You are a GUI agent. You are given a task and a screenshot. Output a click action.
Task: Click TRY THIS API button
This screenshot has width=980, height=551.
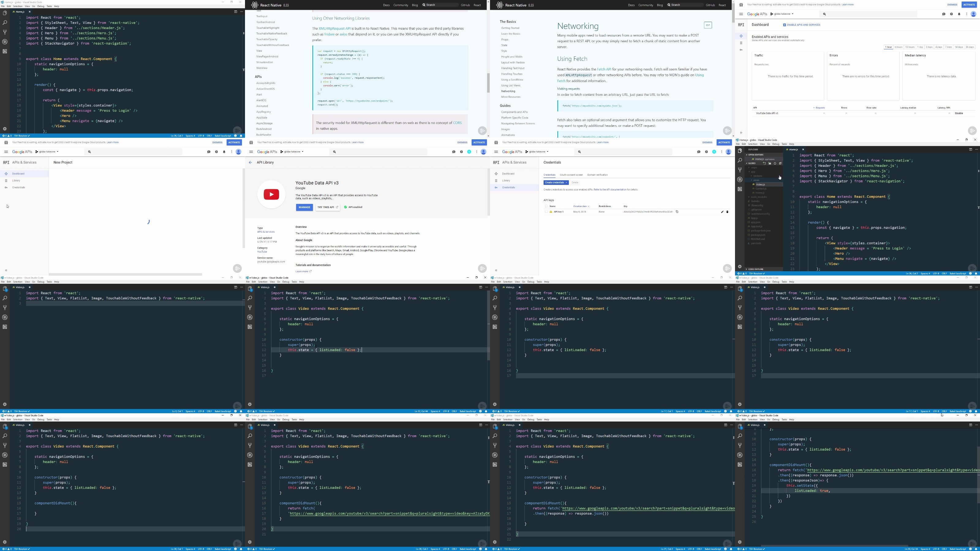point(328,207)
